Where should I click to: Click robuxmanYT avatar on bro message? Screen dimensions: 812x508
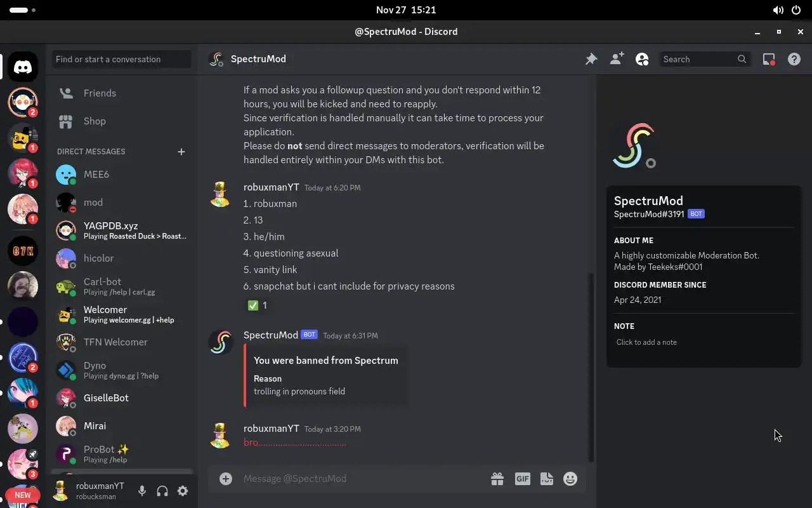(220, 435)
